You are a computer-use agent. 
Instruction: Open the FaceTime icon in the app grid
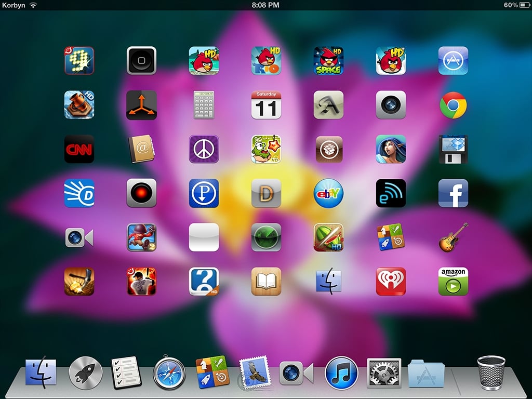[79, 237]
